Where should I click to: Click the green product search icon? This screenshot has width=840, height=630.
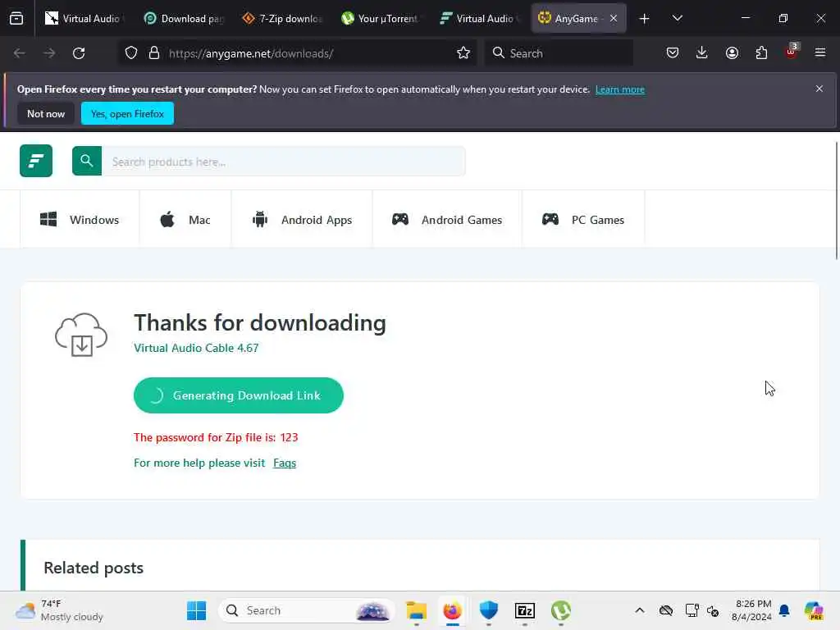(87, 161)
